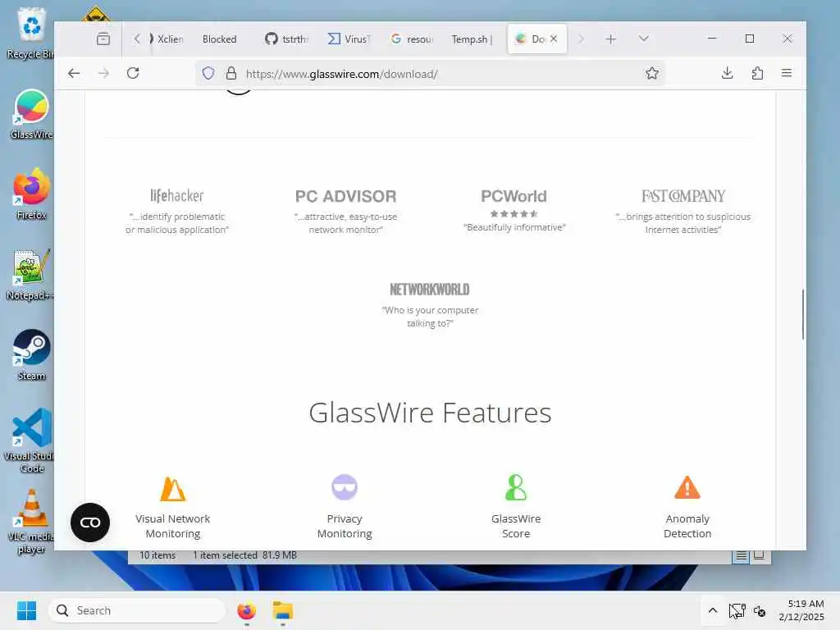Click the Anomaly Detection label
Screen dimensions: 840x630
687,526
